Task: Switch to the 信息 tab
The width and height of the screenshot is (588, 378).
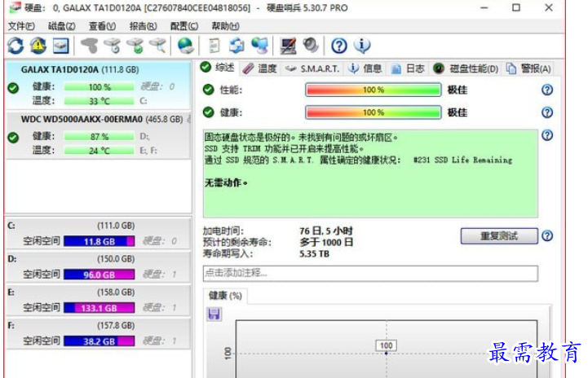Action: [365, 68]
